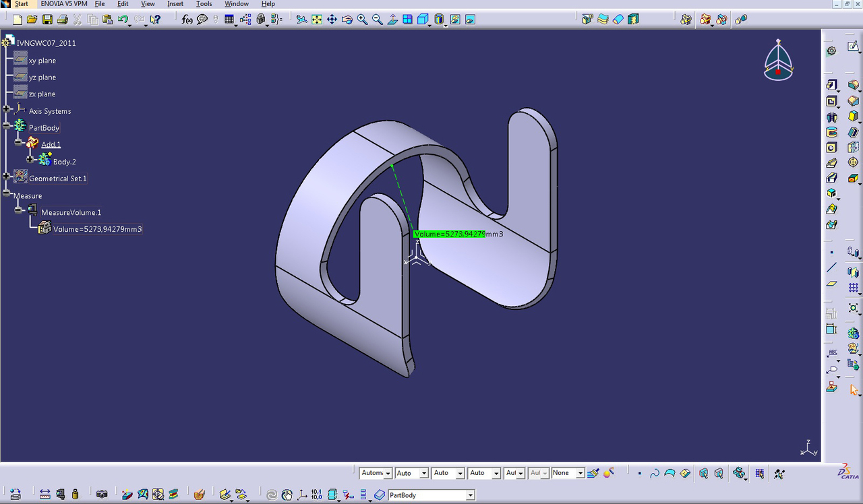Click the Normal View icon

(x=392, y=20)
